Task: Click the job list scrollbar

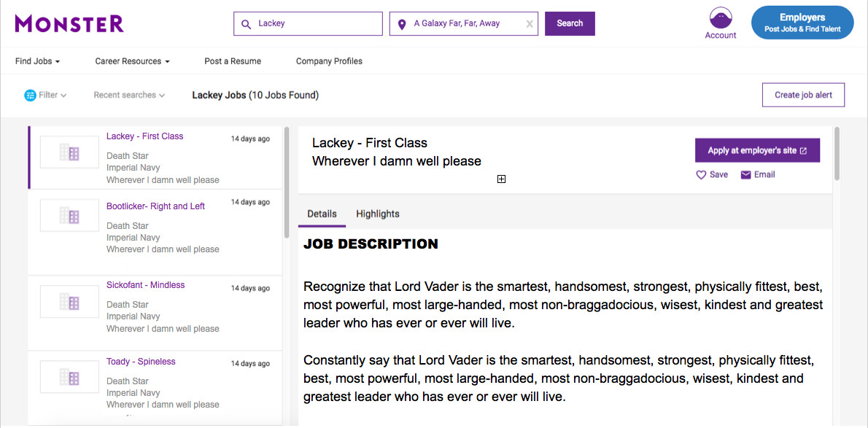Action: click(286, 183)
